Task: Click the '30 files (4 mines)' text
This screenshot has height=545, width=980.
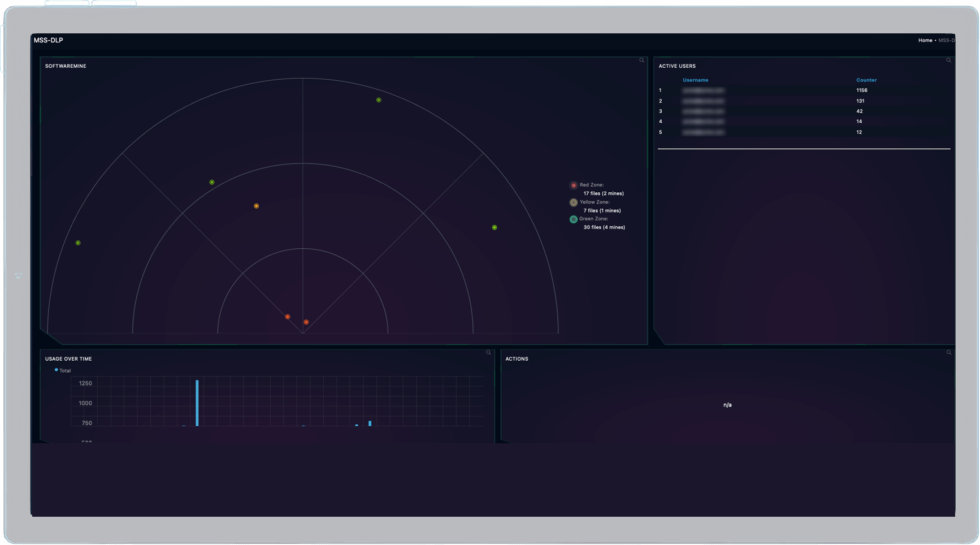Action: (x=604, y=227)
